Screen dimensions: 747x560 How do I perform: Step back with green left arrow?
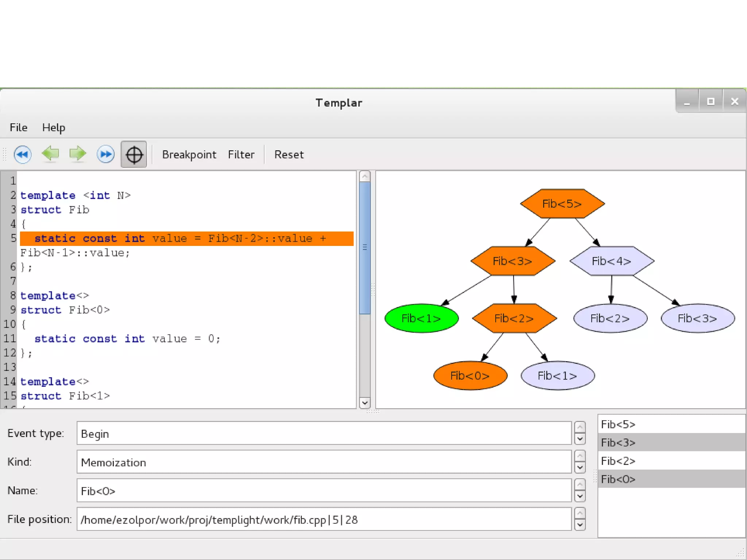click(x=50, y=154)
